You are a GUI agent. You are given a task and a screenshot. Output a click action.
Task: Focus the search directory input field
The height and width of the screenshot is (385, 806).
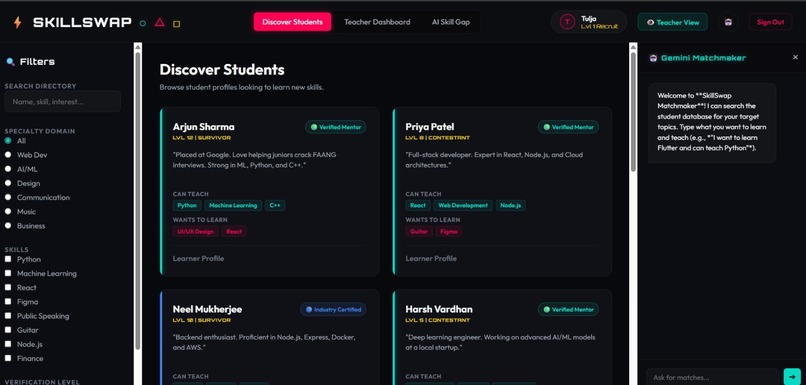click(63, 102)
